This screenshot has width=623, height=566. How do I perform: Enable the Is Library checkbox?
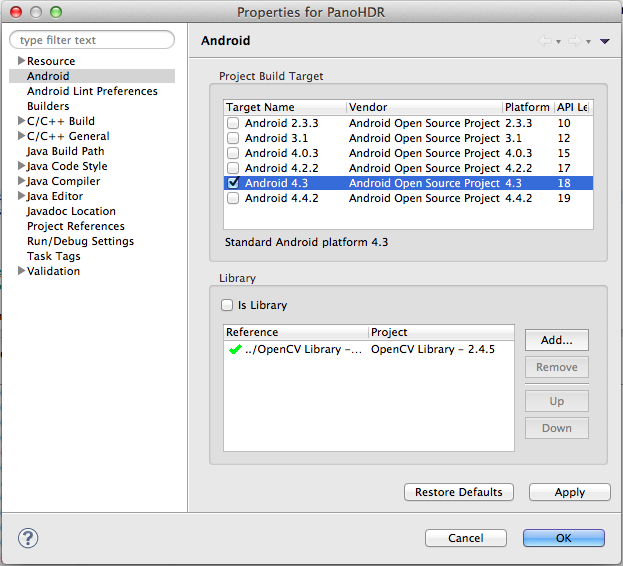click(x=227, y=305)
